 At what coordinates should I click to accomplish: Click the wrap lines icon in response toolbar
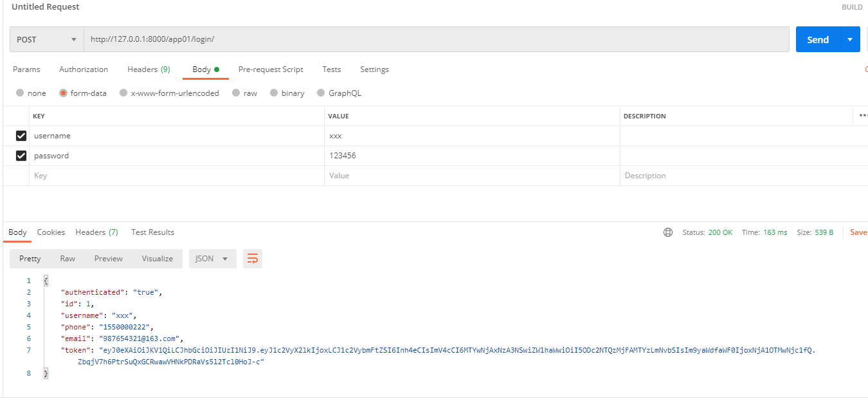coord(253,259)
